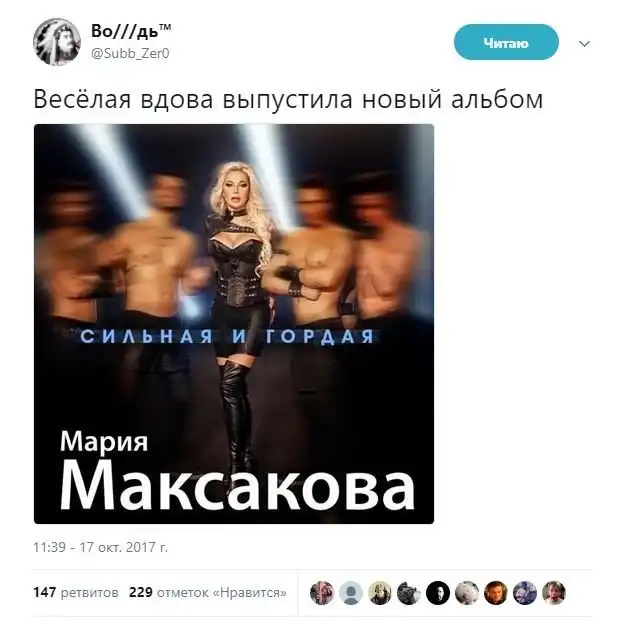This screenshot has height=623, width=633.
Task: View the 147 ретвитов list
Action: [76, 592]
